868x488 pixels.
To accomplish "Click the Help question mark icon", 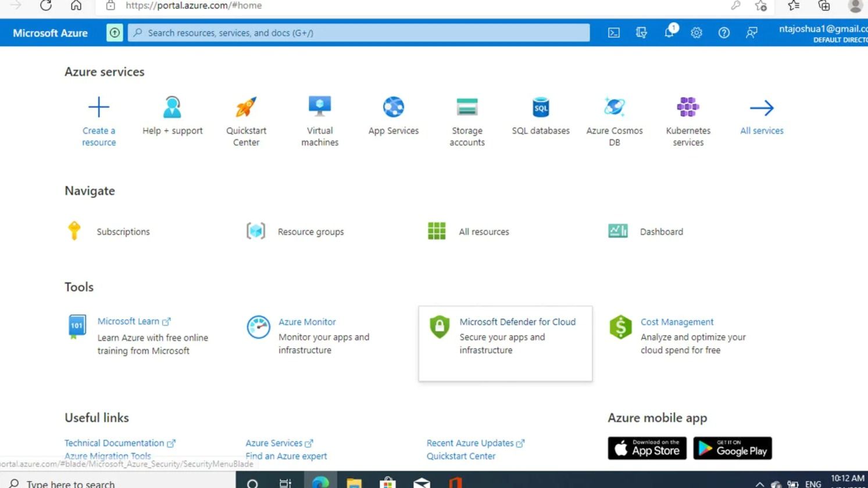I will click(x=724, y=33).
